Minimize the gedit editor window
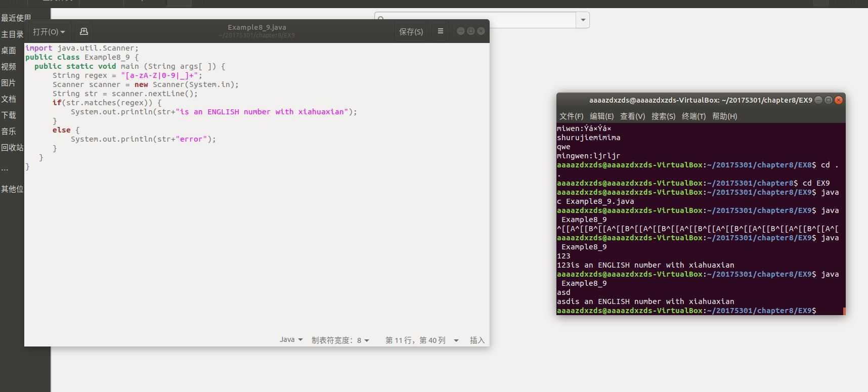The width and height of the screenshot is (868, 392). [460, 31]
